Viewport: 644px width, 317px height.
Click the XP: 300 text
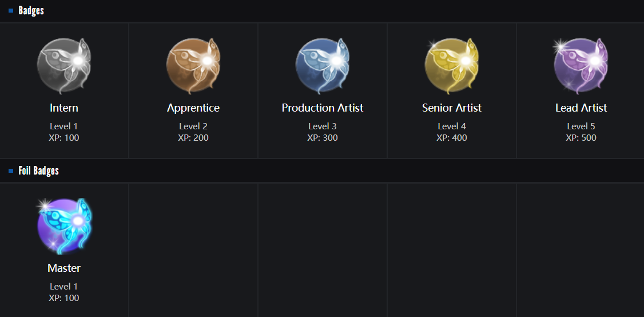coord(323,137)
